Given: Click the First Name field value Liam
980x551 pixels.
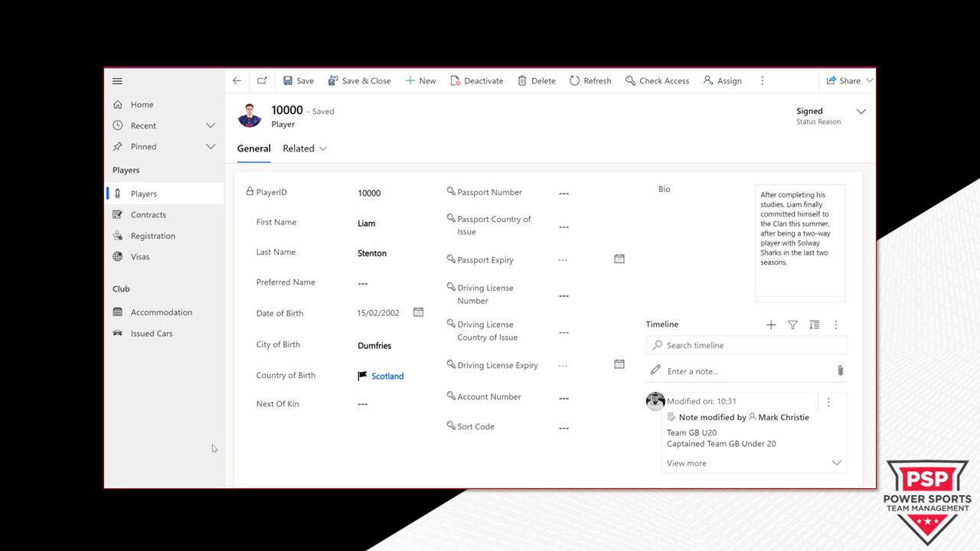Looking at the screenshot, I should click(x=366, y=223).
